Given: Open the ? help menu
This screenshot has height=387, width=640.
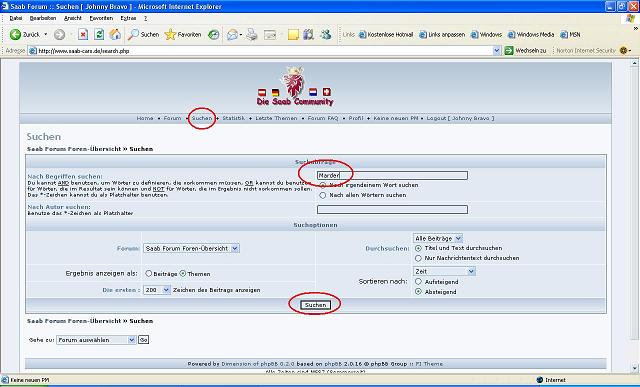Looking at the screenshot, I should (x=145, y=18).
